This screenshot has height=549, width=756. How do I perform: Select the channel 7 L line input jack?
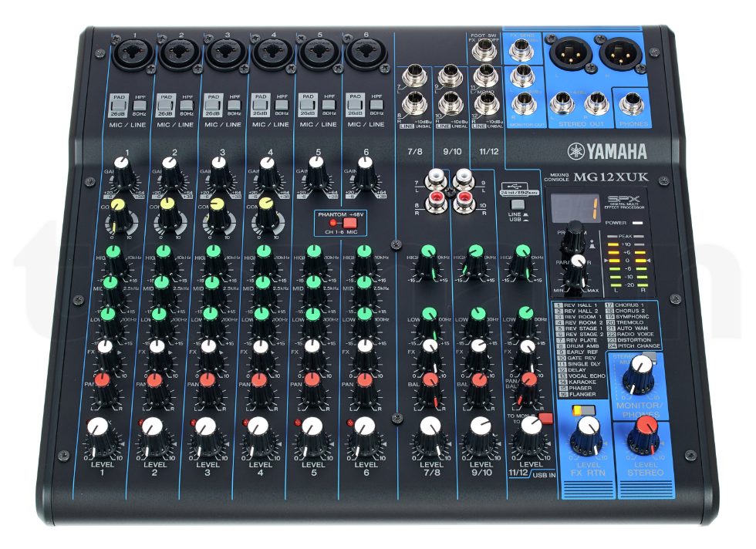tap(415, 76)
